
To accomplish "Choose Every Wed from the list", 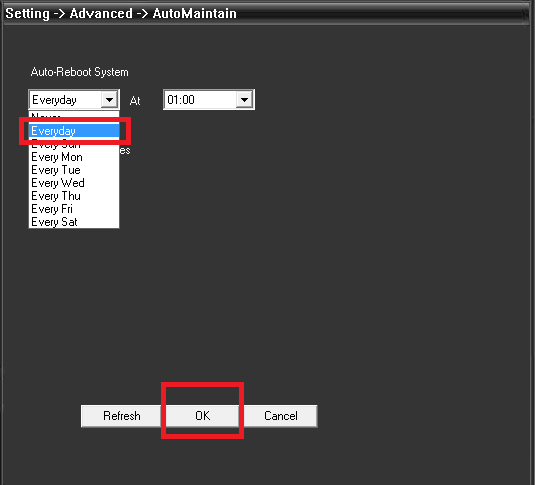I will click(74, 183).
